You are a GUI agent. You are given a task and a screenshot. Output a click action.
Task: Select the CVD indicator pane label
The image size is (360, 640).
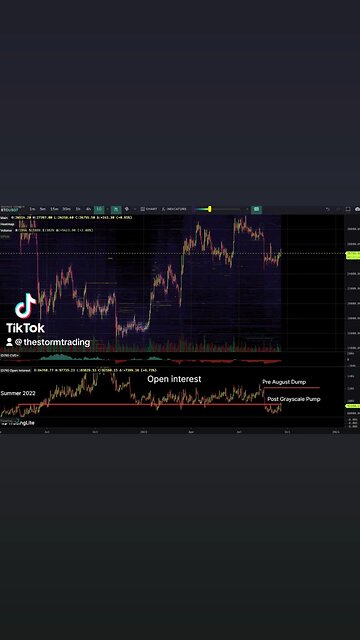(9, 356)
